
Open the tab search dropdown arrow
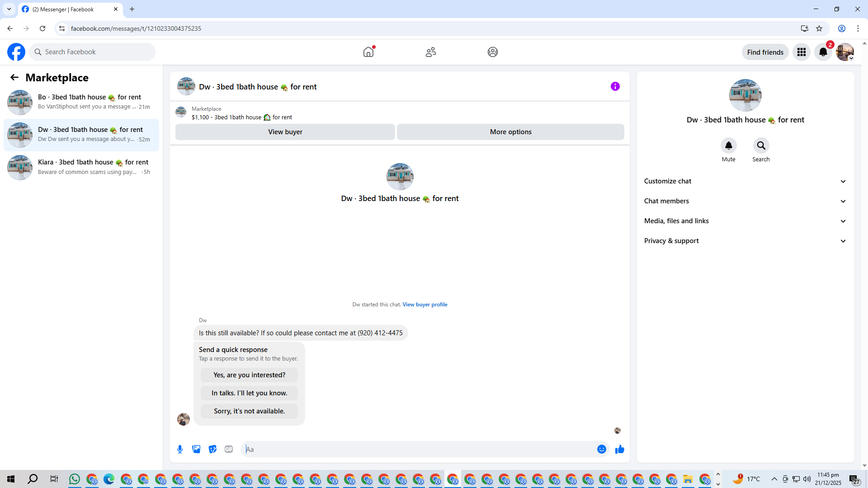tap(9, 9)
